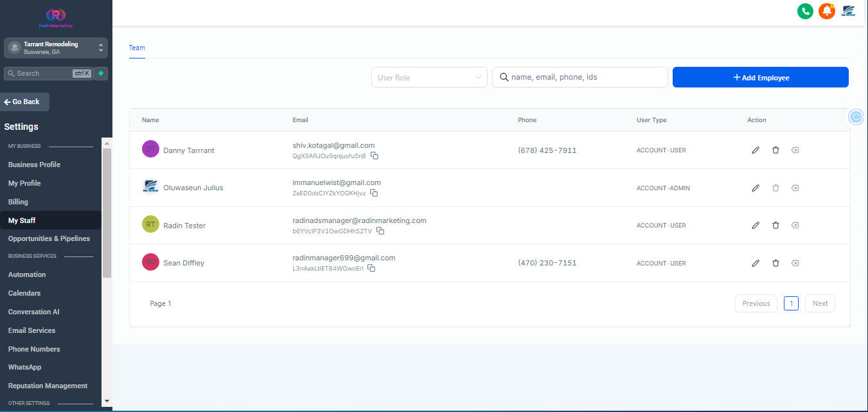Copy Oluwaseun Julius's user ID
This screenshot has width=868, height=412.
tap(374, 193)
